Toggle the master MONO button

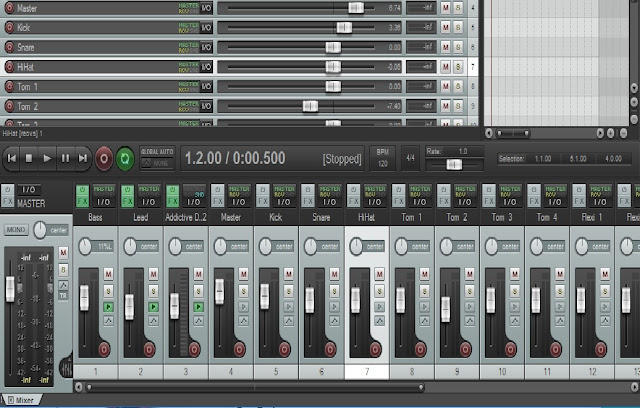(16, 230)
